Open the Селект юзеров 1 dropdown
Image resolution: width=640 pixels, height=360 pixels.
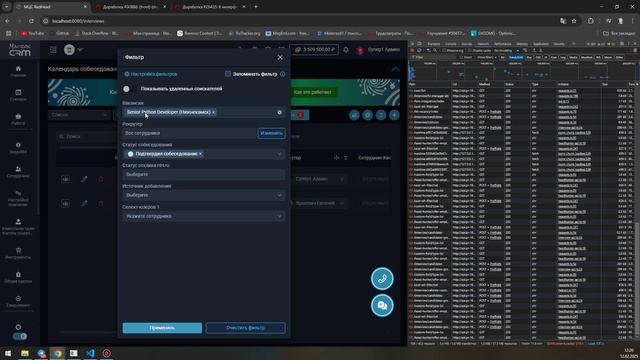(203, 216)
